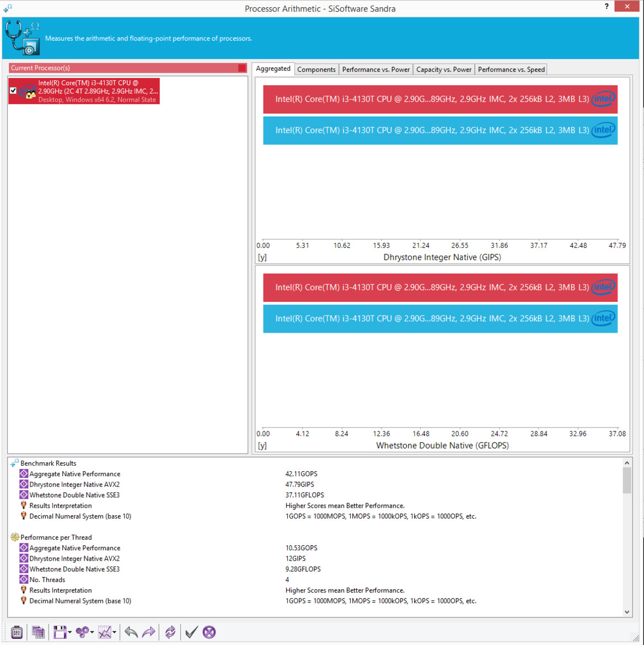Open the Performance vs. Speed tab
The width and height of the screenshot is (644, 645).
(x=511, y=70)
